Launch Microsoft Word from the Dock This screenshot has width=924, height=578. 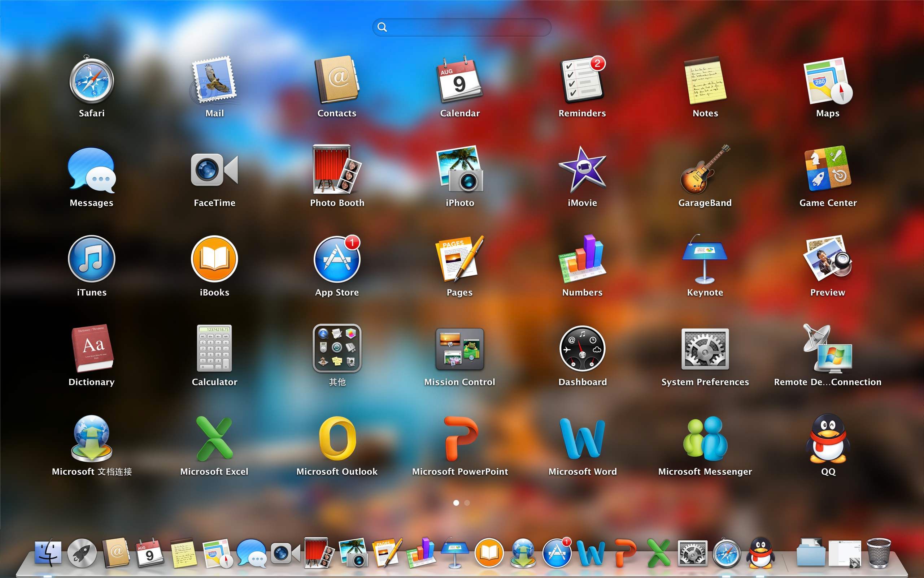tap(591, 553)
